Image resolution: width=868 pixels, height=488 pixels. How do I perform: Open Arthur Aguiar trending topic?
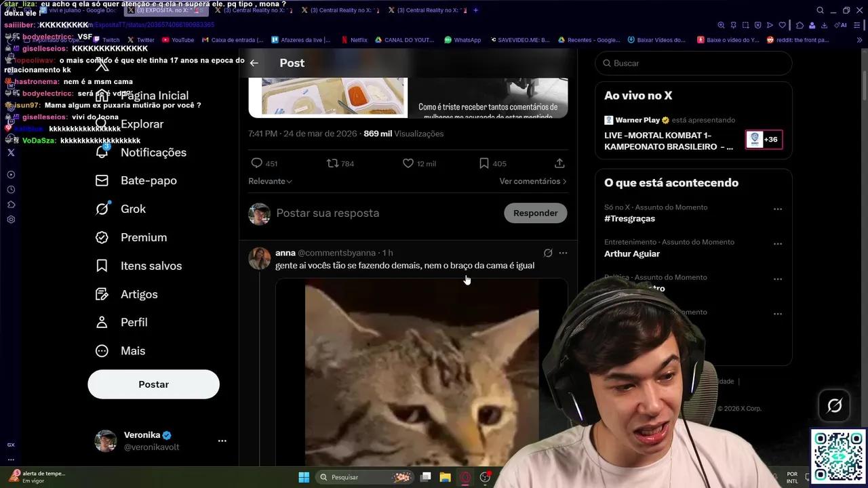tap(632, 253)
